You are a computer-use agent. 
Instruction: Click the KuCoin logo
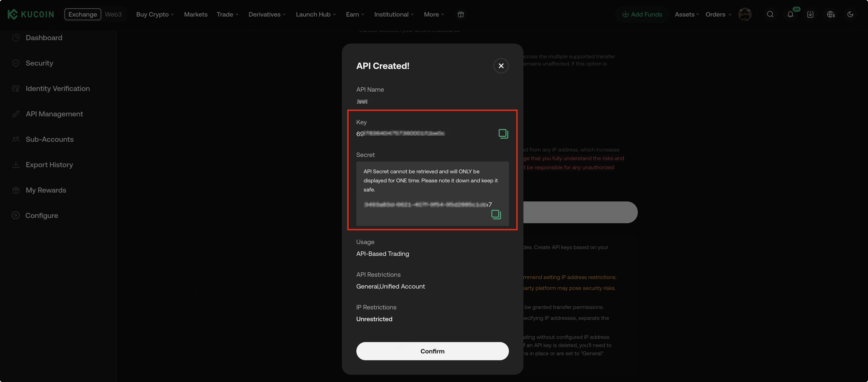(31, 14)
